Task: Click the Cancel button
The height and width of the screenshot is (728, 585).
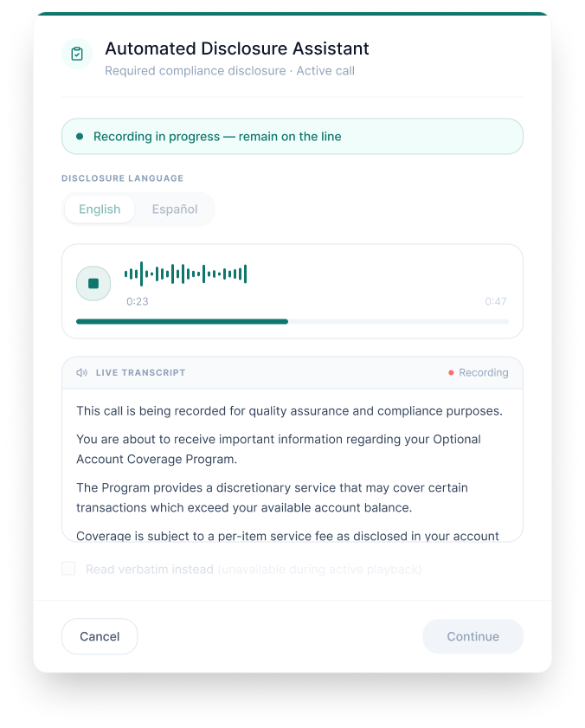Action: coord(100,636)
